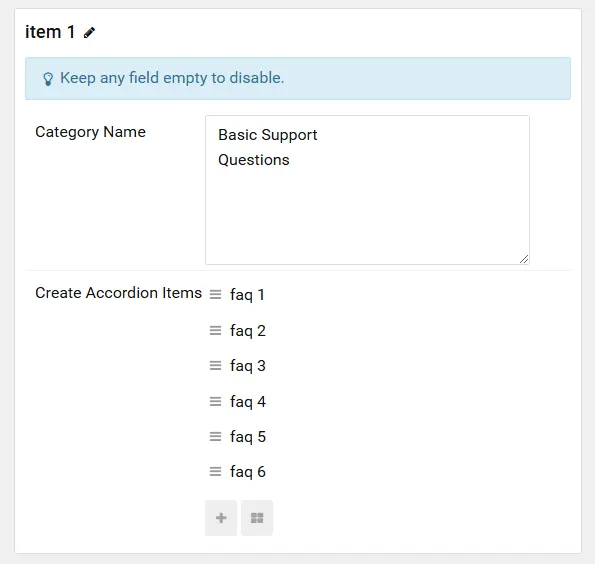595x564 pixels.
Task: Open the faq 4 entry
Action: coord(247,402)
